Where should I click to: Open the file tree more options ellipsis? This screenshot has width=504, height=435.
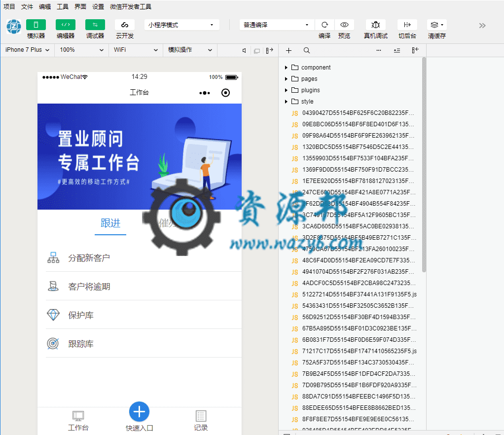(379, 50)
